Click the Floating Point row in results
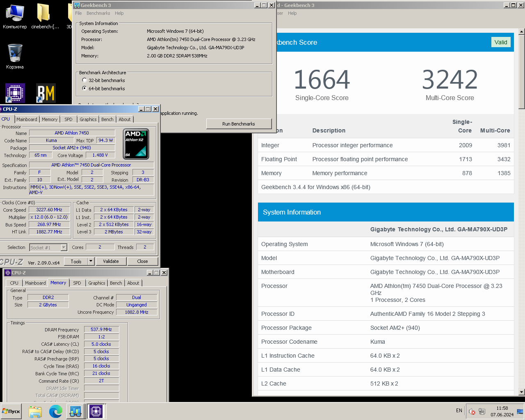 click(386, 159)
